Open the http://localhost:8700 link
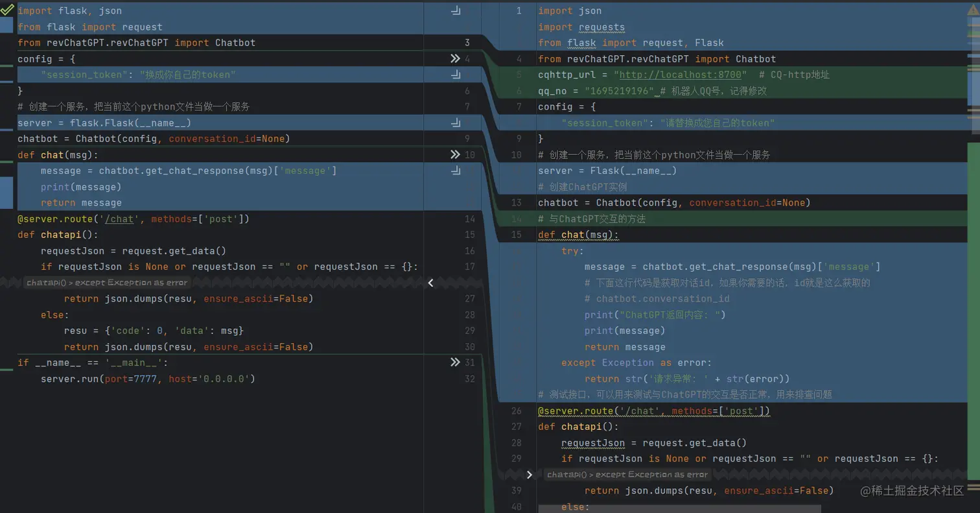The height and width of the screenshot is (513, 980). click(x=680, y=75)
